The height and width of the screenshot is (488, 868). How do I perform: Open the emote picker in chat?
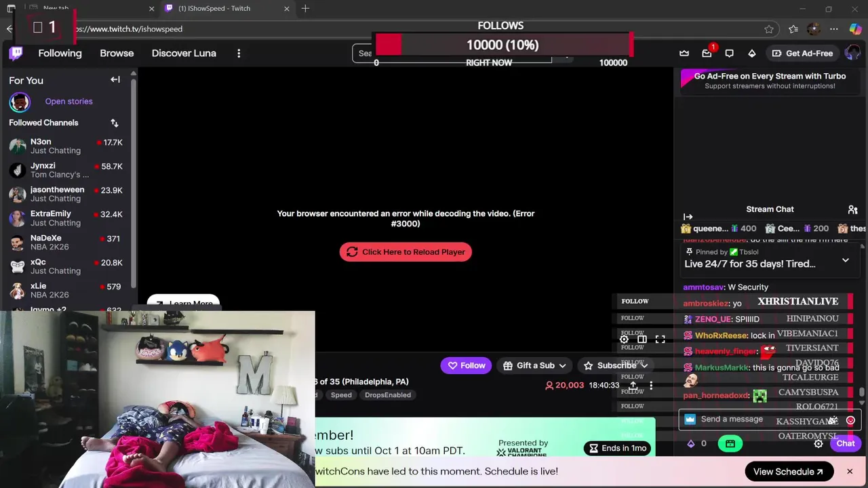pos(850,420)
